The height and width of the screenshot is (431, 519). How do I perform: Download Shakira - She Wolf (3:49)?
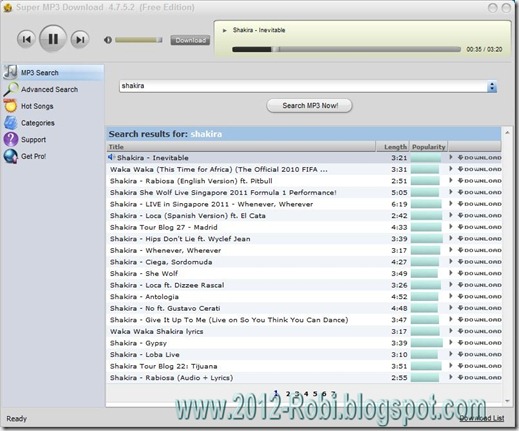(479, 273)
